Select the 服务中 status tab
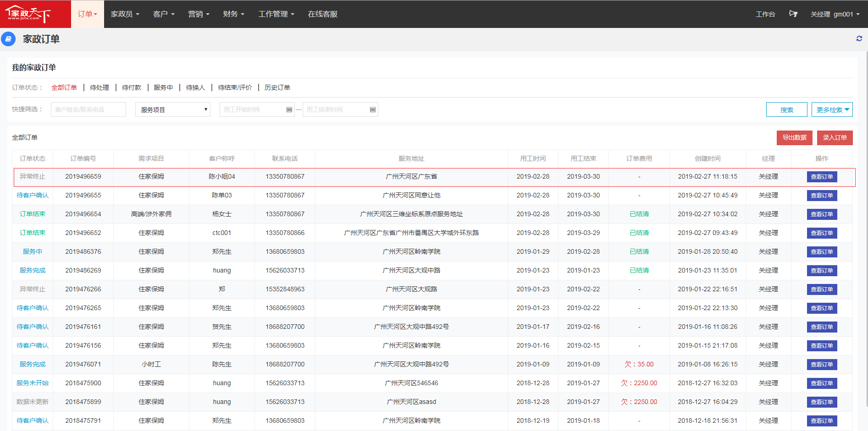The width and height of the screenshot is (868, 431). pos(163,87)
